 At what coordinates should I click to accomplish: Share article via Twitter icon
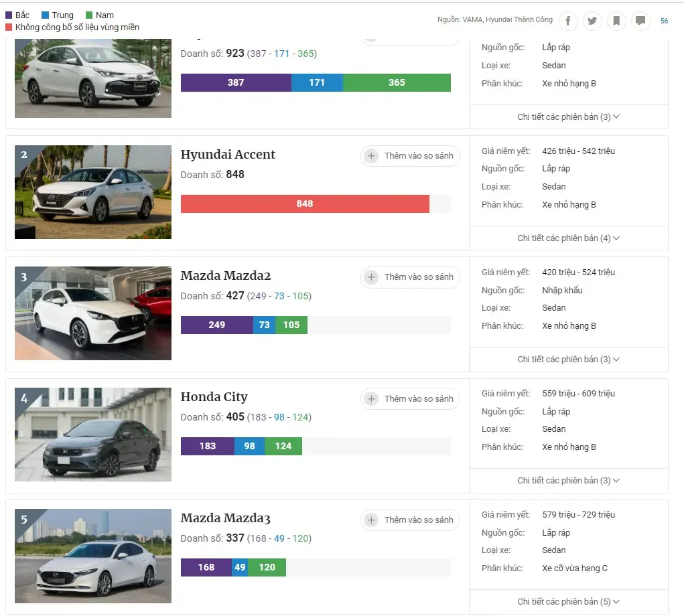(592, 21)
